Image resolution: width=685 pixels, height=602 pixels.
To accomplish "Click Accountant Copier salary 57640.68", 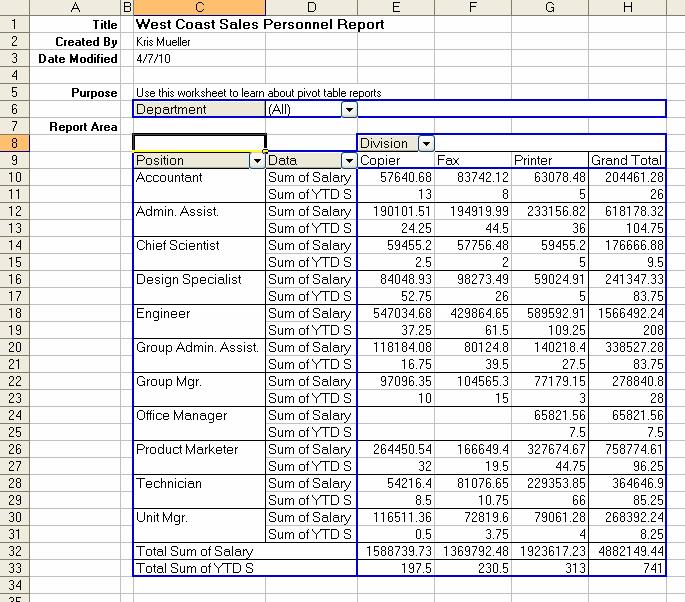I will tap(396, 177).
